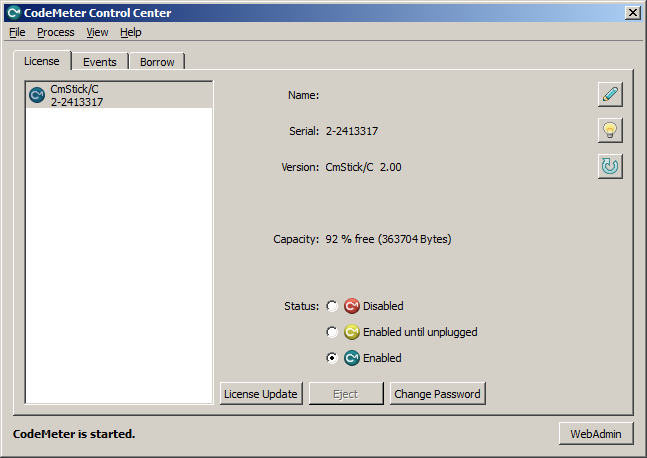Click the light bulb flash icon
The width and height of the screenshot is (647, 458).
coord(610,131)
